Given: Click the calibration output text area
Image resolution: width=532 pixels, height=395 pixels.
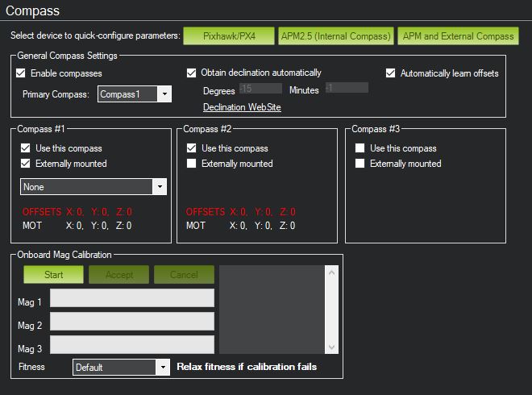Looking at the screenshot, I should click(272, 310).
